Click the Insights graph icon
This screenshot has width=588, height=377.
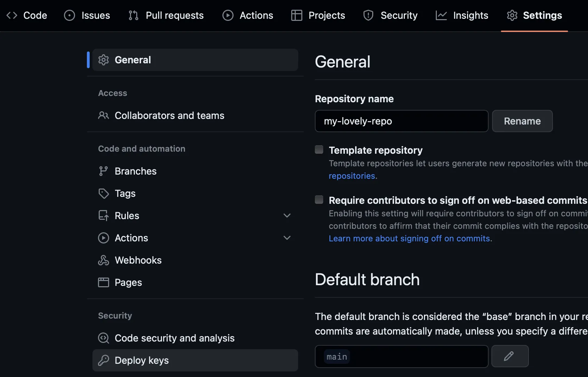pyautogui.click(x=441, y=15)
